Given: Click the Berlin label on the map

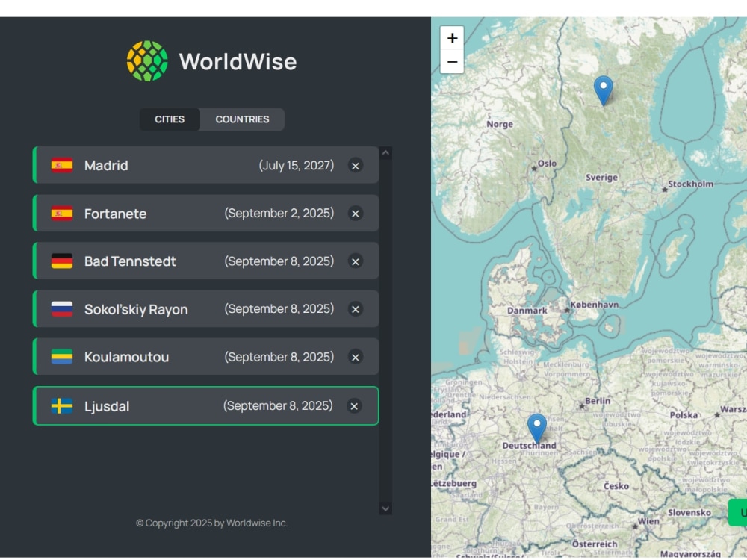Looking at the screenshot, I should coord(598,401).
